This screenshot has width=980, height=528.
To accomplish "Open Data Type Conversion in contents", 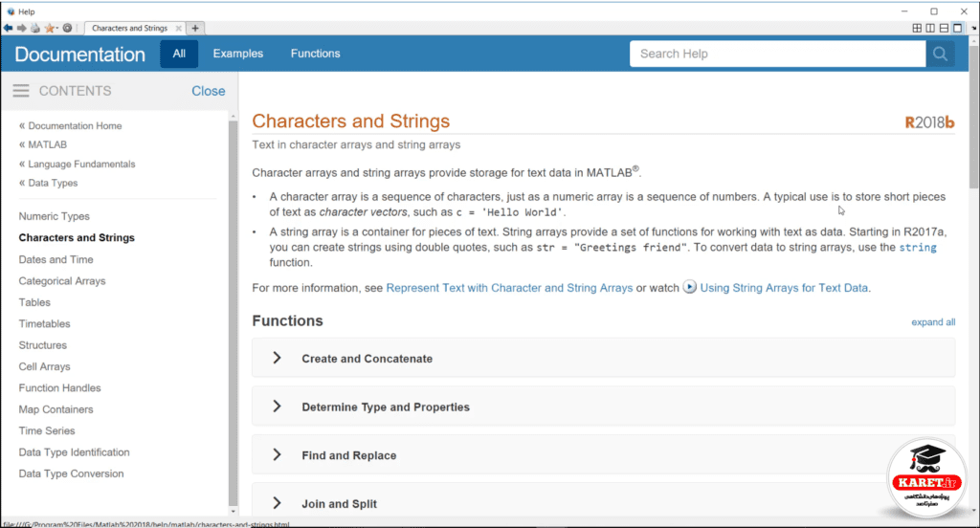I will pos(71,473).
